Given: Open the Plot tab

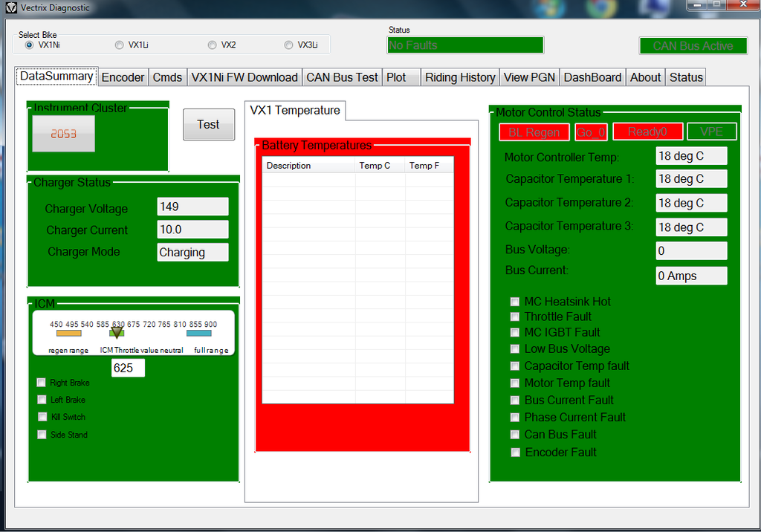Looking at the screenshot, I should pos(401,78).
